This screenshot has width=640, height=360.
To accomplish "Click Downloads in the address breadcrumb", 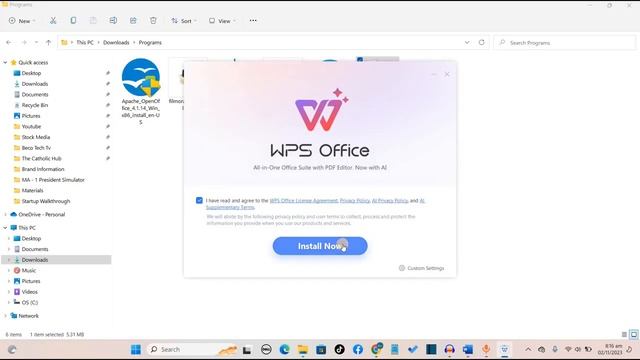I will [x=116, y=42].
